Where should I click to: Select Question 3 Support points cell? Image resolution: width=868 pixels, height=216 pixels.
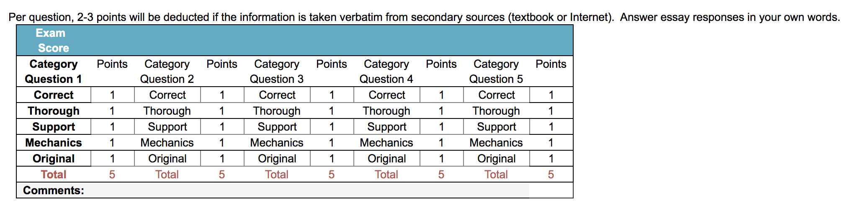pos(332,127)
